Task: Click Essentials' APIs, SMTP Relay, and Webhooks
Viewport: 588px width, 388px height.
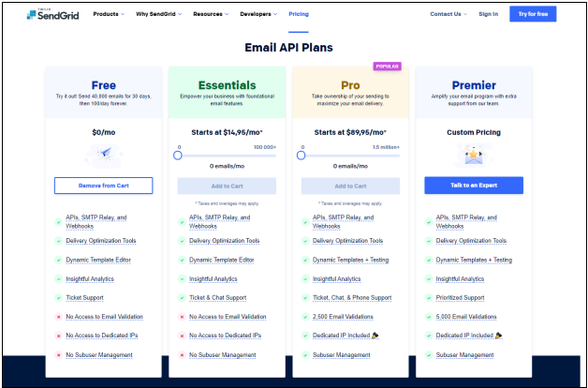Action: coord(220,222)
